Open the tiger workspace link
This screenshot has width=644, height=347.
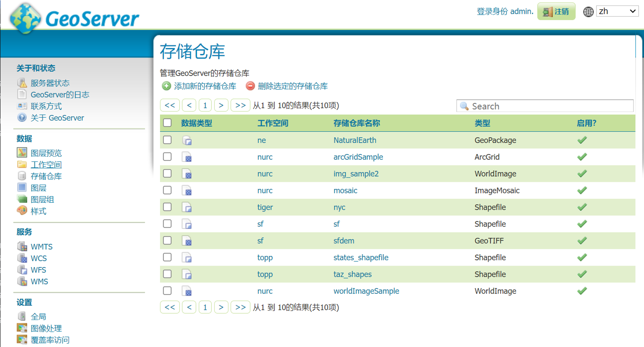[x=265, y=207]
